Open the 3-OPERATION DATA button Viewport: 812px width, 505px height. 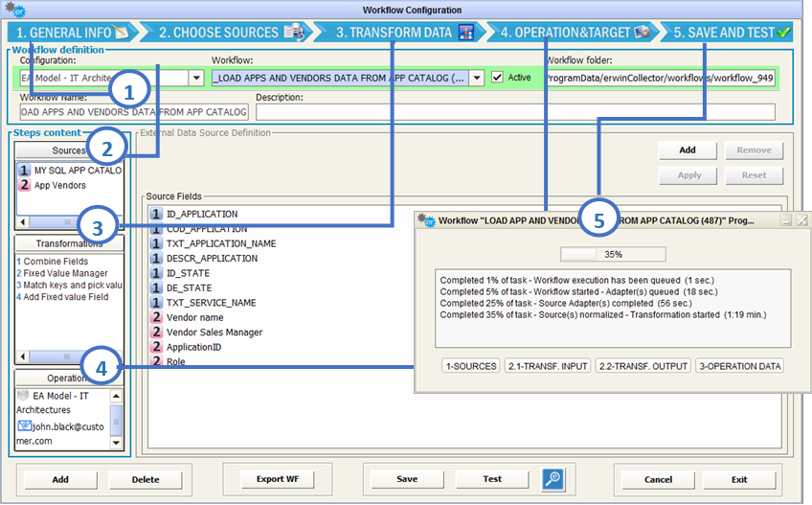[740, 366]
